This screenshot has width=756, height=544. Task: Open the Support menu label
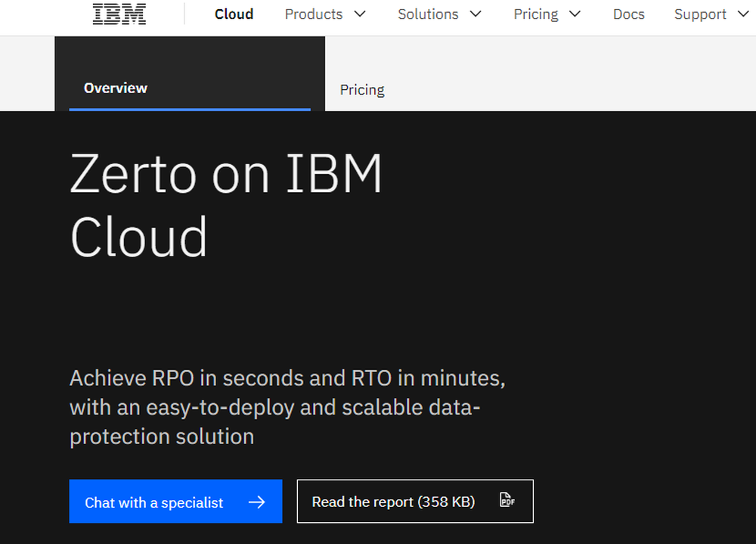pos(700,14)
